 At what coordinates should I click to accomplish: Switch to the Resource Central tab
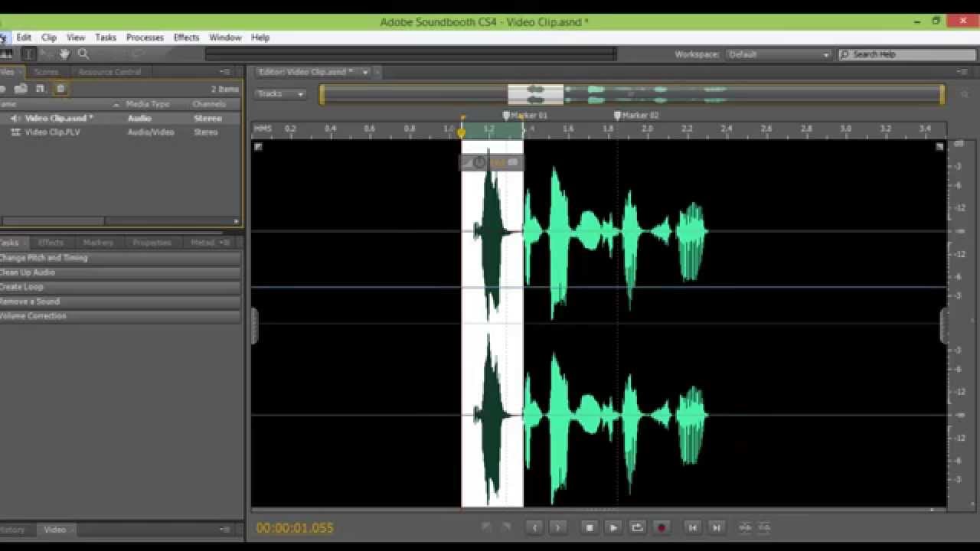[x=109, y=72]
